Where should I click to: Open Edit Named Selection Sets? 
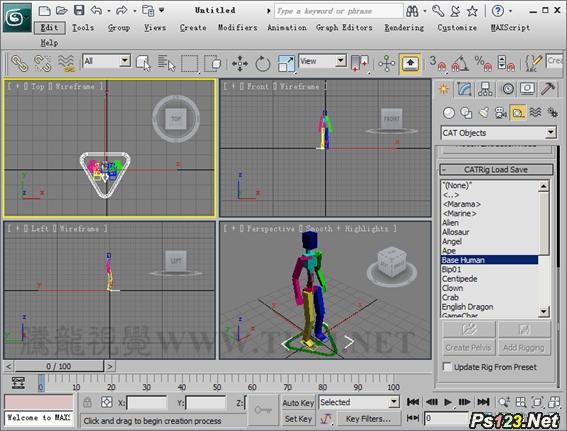pyautogui.click(x=533, y=63)
